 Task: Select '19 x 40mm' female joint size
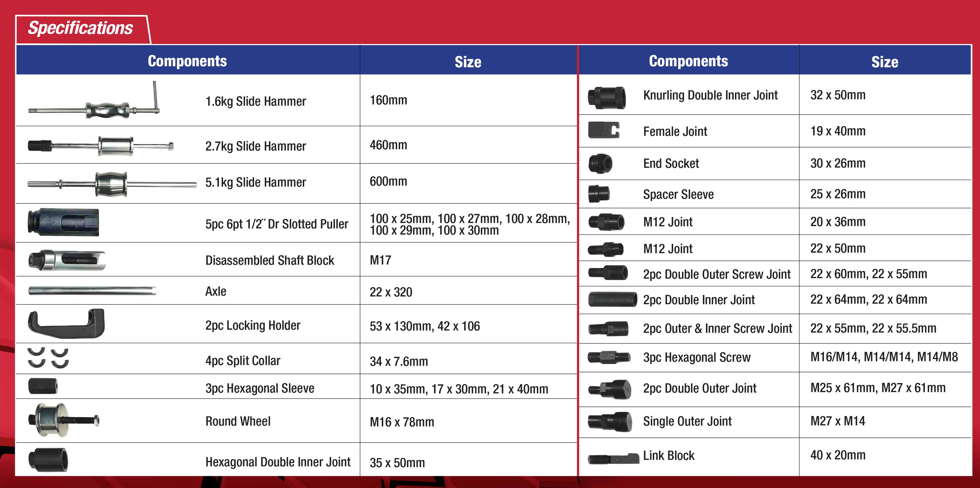coord(838,131)
